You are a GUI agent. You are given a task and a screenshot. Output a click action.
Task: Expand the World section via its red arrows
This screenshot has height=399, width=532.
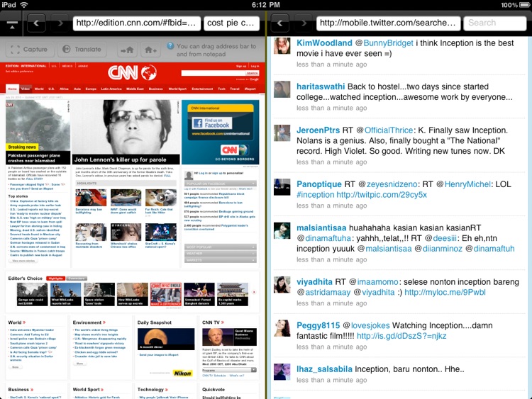(x=24, y=322)
